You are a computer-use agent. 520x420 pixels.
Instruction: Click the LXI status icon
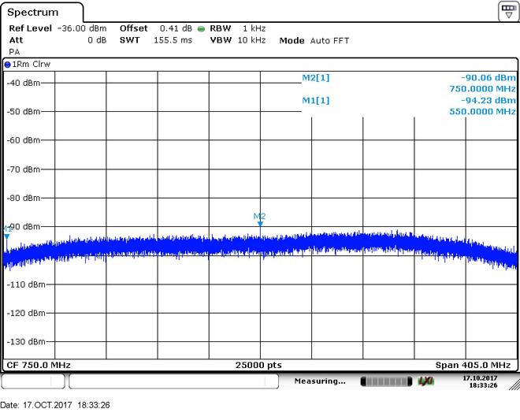tap(425, 381)
